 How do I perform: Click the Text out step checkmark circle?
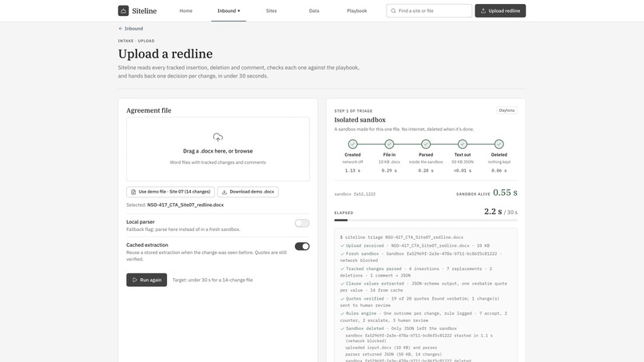pyautogui.click(x=462, y=144)
